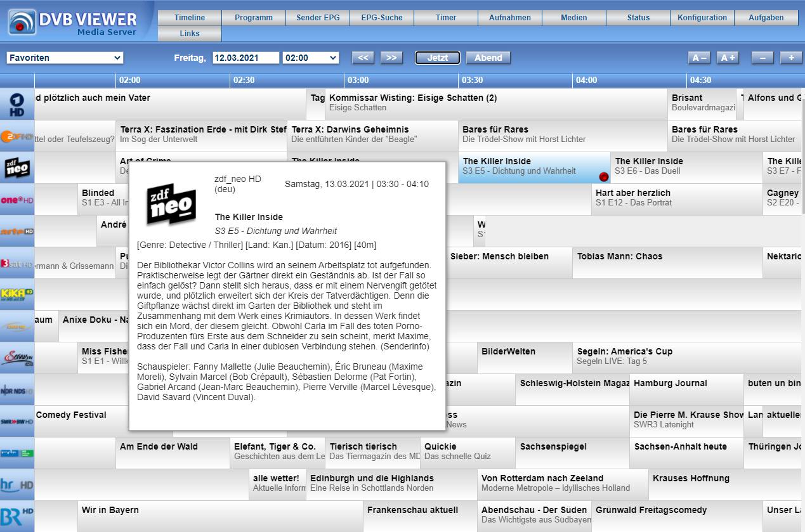Click the zdf neo channel logo in sidebar
The image size is (805, 532).
[16, 167]
